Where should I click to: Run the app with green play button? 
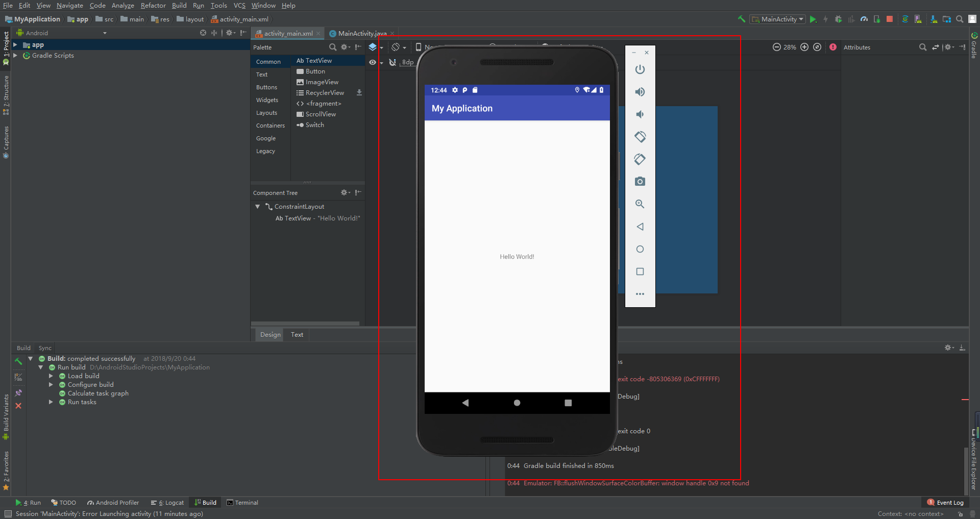tap(813, 19)
